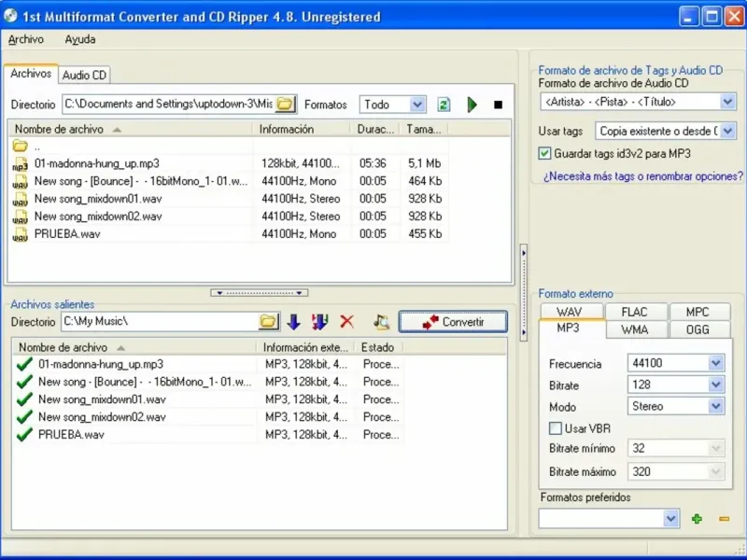Image resolution: width=747 pixels, height=560 pixels.
Task: Remove file with the red X icon
Action: point(347,321)
